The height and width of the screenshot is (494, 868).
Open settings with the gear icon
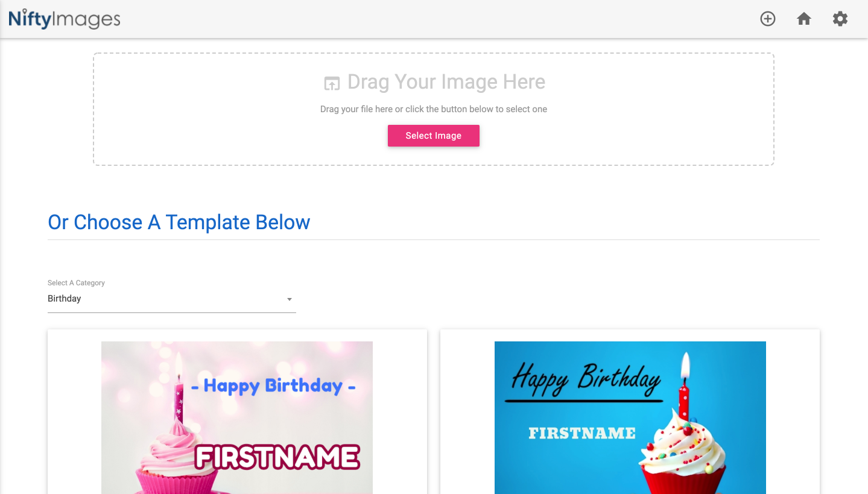[840, 19]
